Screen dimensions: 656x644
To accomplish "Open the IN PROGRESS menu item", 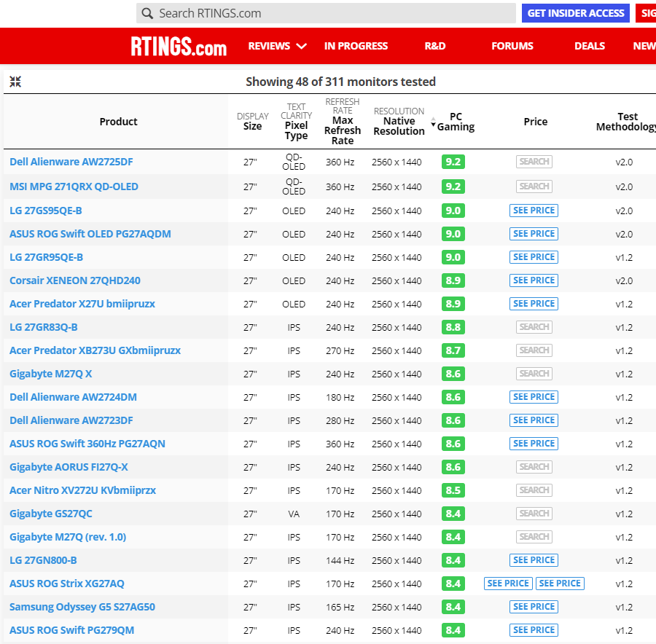I will tap(356, 46).
